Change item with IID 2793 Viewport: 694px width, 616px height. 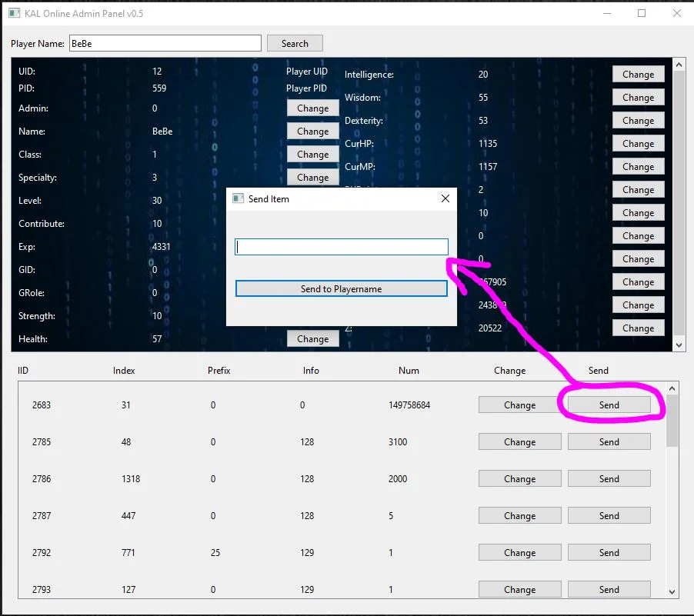coord(519,589)
